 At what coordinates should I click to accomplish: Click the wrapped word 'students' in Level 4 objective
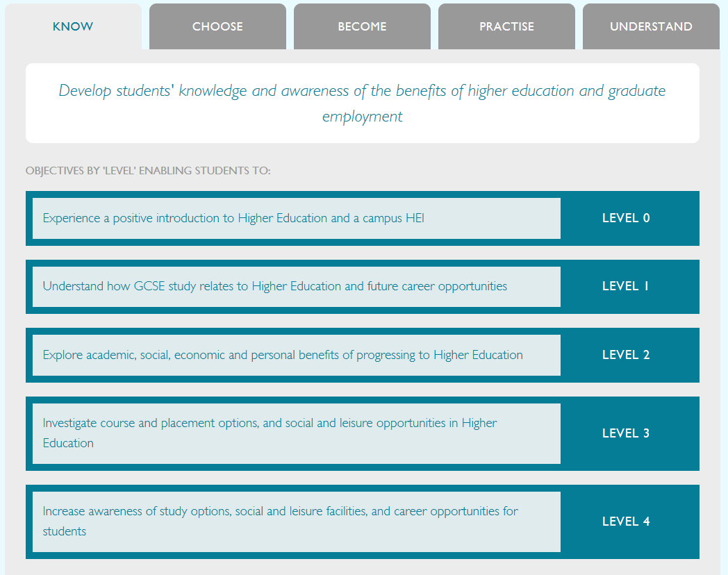click(65, 531)
